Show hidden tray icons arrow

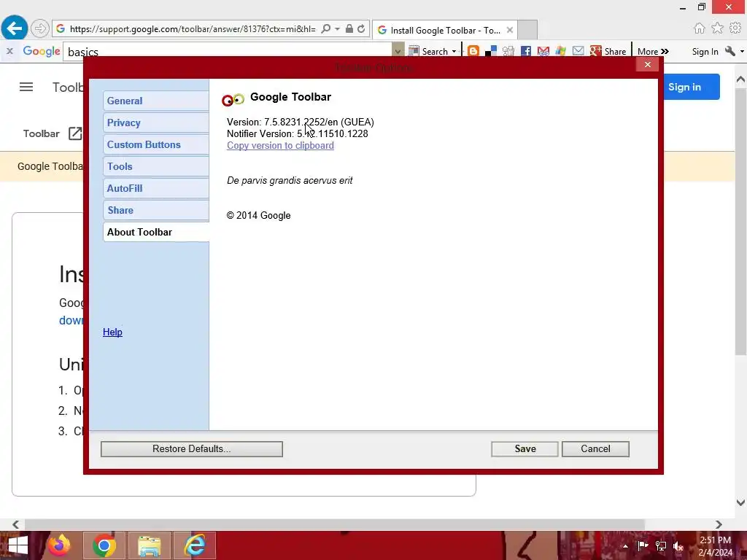pyautogui.click(x=625, y=546)
